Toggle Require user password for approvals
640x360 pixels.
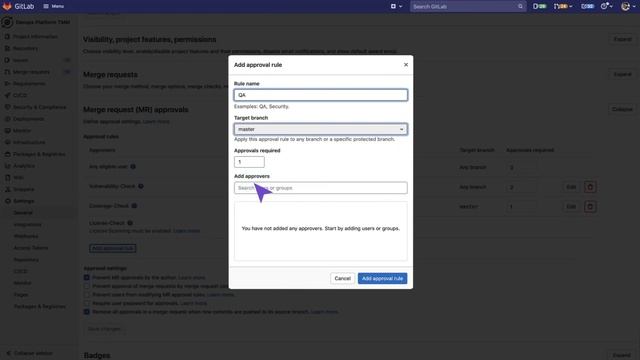coord(87,303)
